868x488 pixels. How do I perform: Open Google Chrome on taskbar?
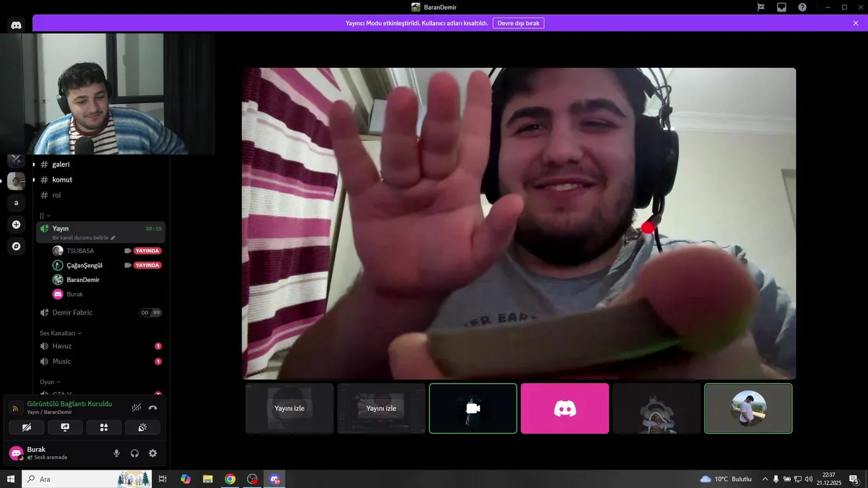(x=230, y=479)
